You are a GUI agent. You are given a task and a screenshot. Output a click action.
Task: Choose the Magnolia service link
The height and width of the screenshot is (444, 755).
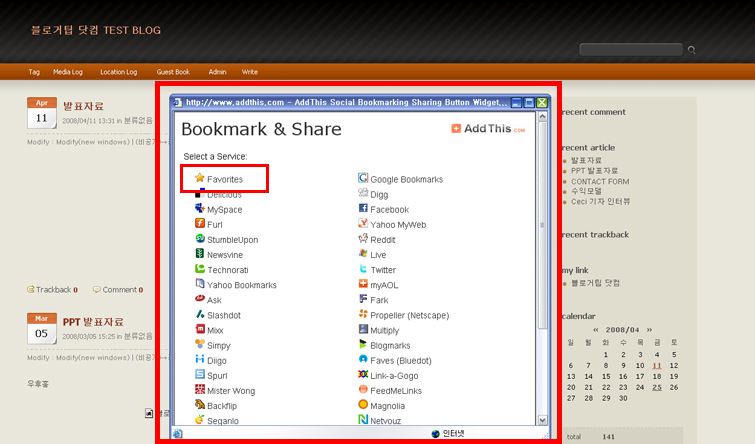pyautogui.click(x=387, y=406)
